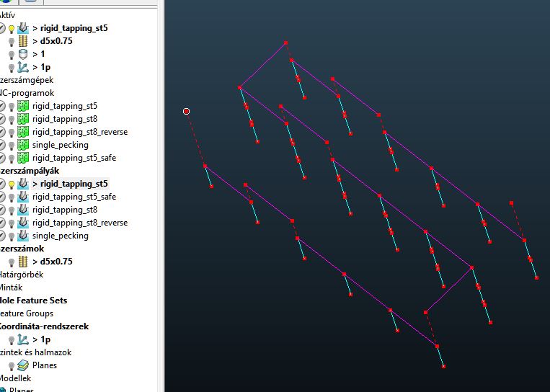Screen dimensions: 550x392
Task: Toggle lightbulb of 1p under Koordináta-rendszerek
Action: coord(12,340)
